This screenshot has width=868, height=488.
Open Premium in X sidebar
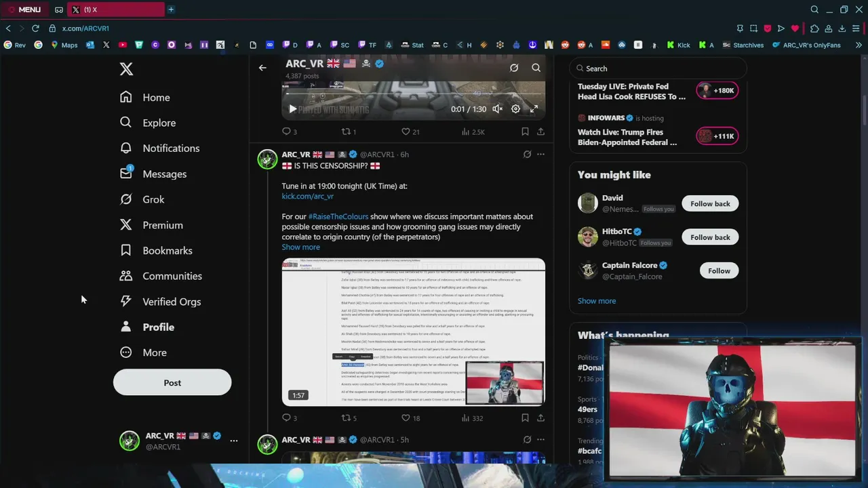(x=151, y=225)
